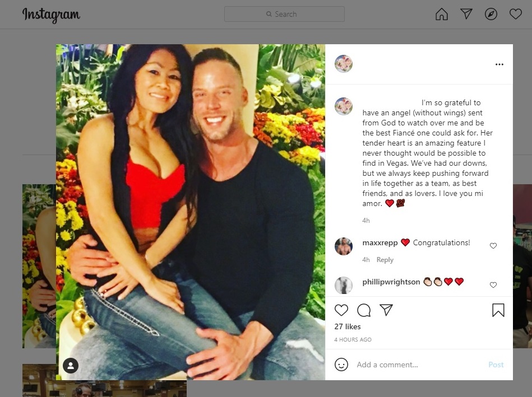Like phillipwrightson's comment
The image size is (532, 397).
[x=493, y=285]
